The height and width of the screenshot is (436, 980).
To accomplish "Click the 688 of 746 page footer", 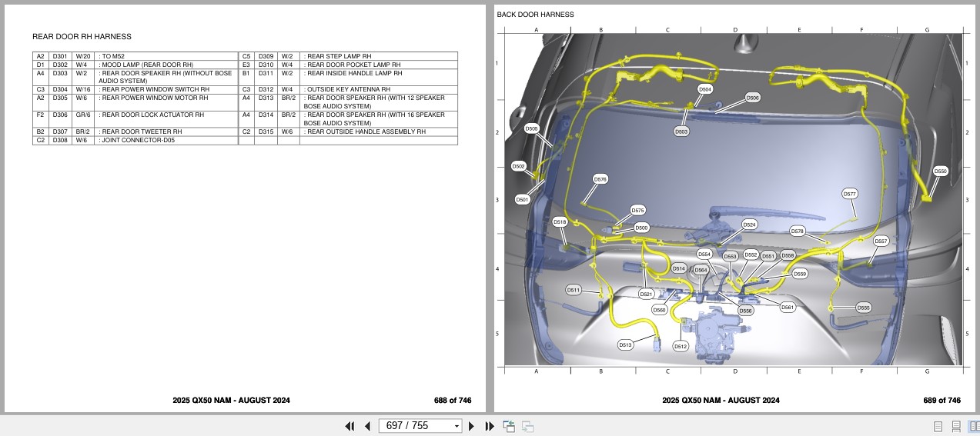I will 453,400.
